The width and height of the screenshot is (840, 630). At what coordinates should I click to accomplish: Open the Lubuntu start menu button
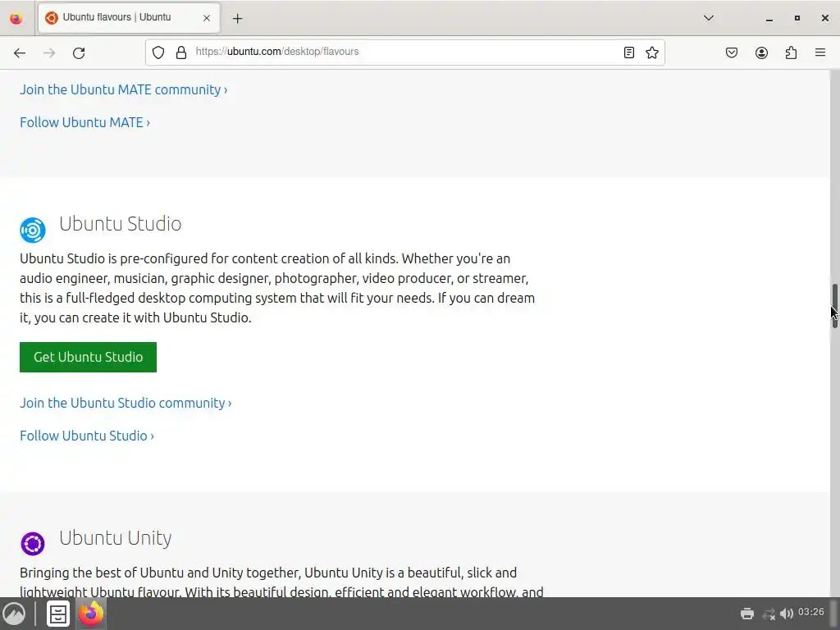click(x=15, y=614)
